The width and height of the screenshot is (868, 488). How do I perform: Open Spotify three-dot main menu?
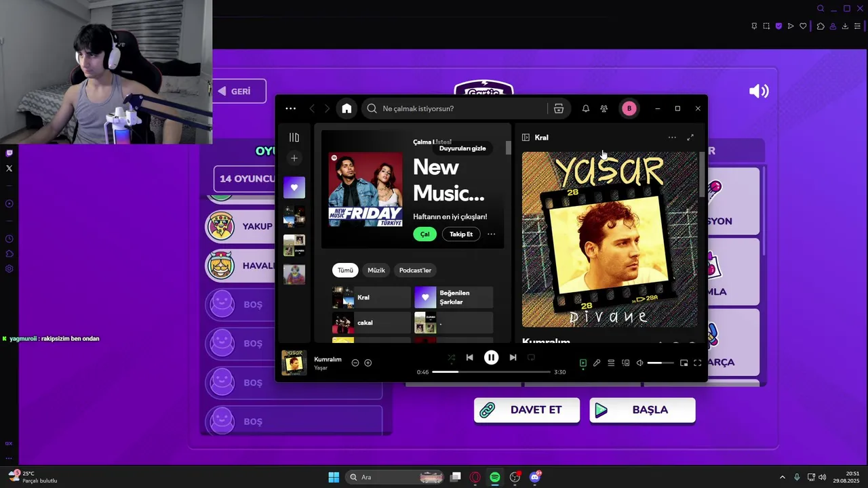coord(291,108)
